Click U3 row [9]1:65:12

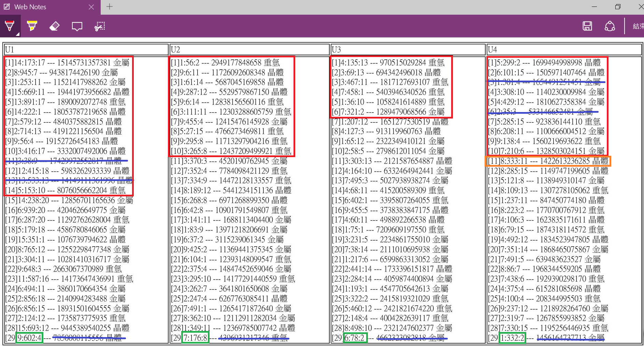point(388,141)
